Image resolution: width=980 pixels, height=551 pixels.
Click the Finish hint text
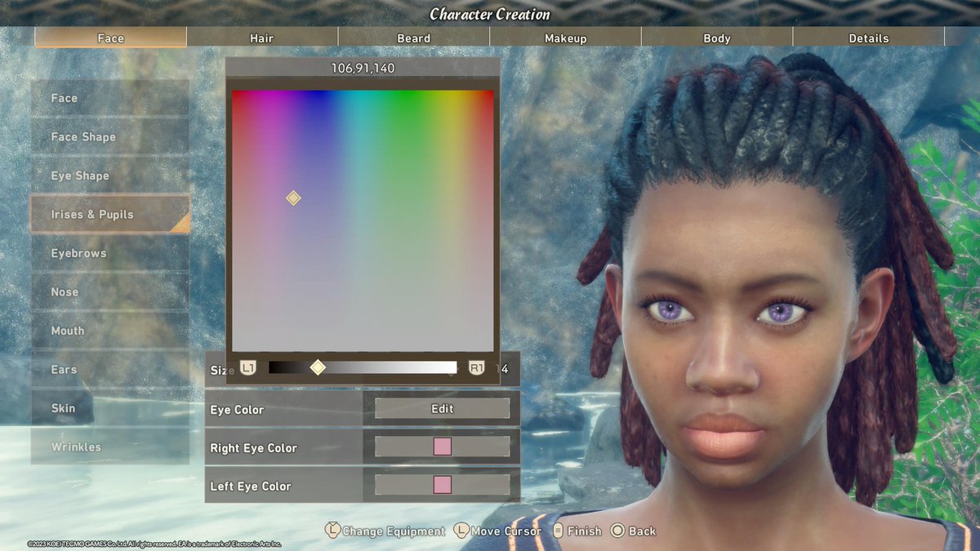pyautogui.click(x=584, y=531)
